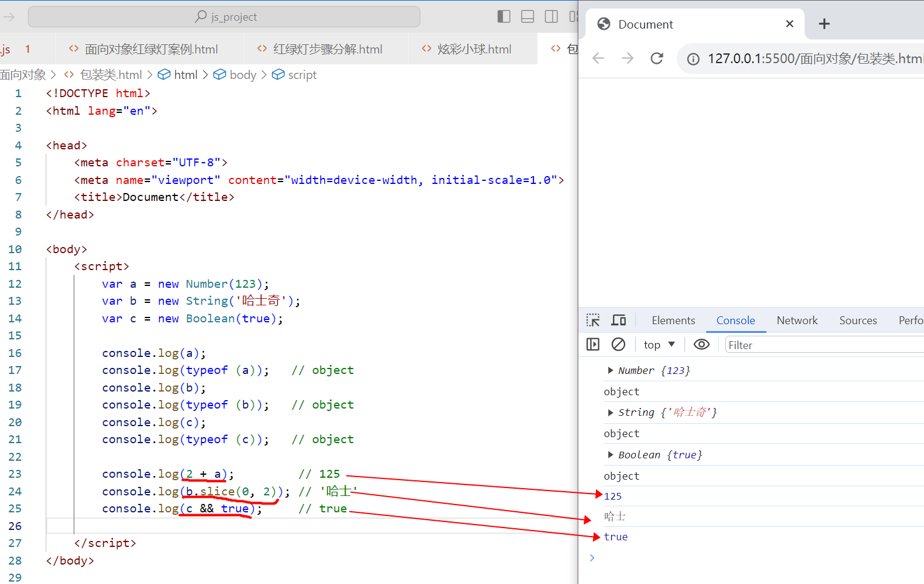Toggle the device toolbar in DevTools
This screenshot has height=584, width=924.
point(618,321)
